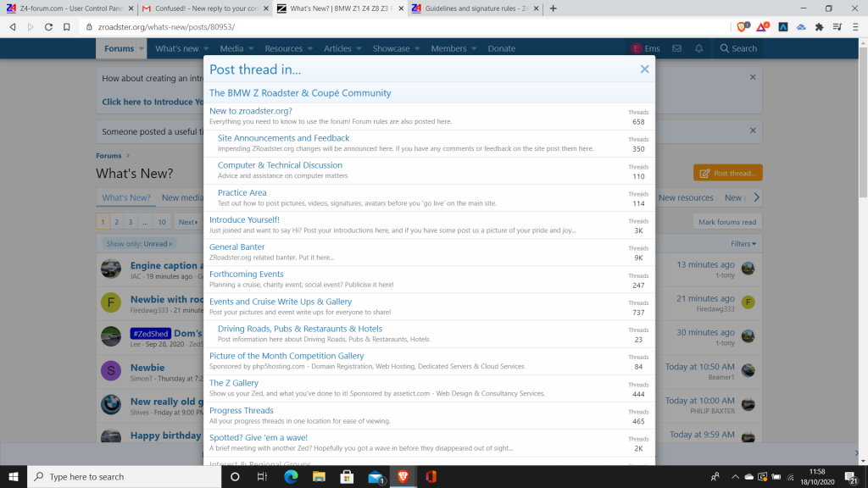Open 'The BMW Z Roadster & Coupé Community' category
The width and height of the screenshot is (868, 488).
pyautogui.click(x=300, y=93)
